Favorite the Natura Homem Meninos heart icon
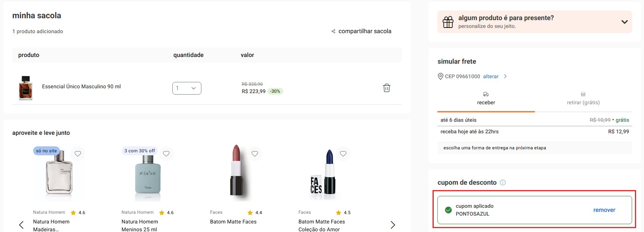Viewport: 644px width, 232px height. pyautogui.click(x=166, y=153)
